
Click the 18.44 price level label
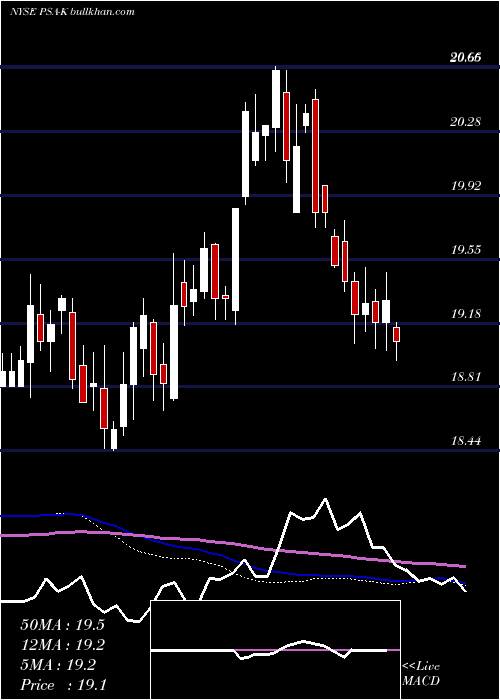[466, 441]
